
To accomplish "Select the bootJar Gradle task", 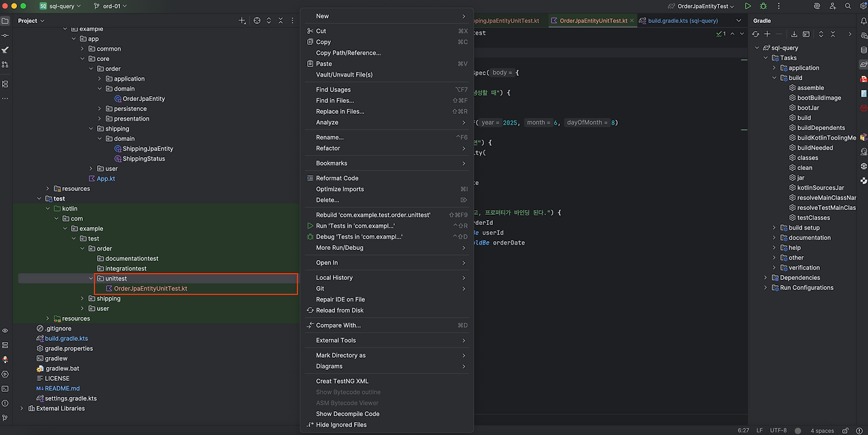I will (x=808, y=108).
